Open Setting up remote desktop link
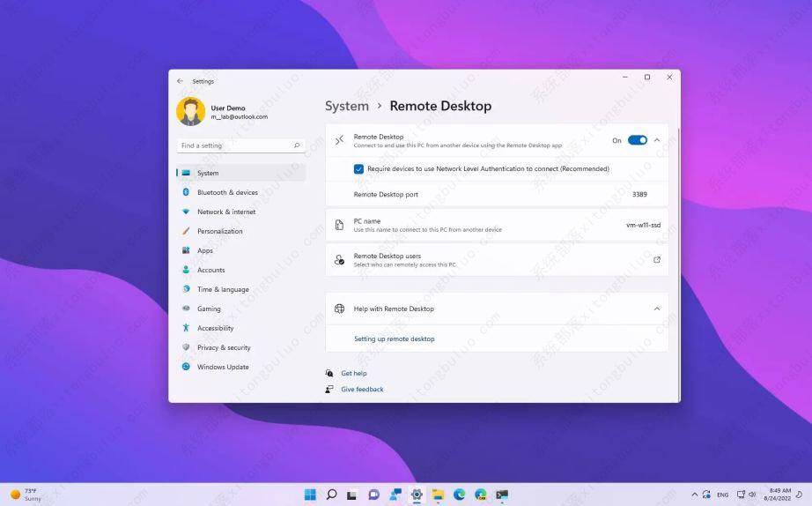Screen dimensions: 812x506 [x=394, y=339]
